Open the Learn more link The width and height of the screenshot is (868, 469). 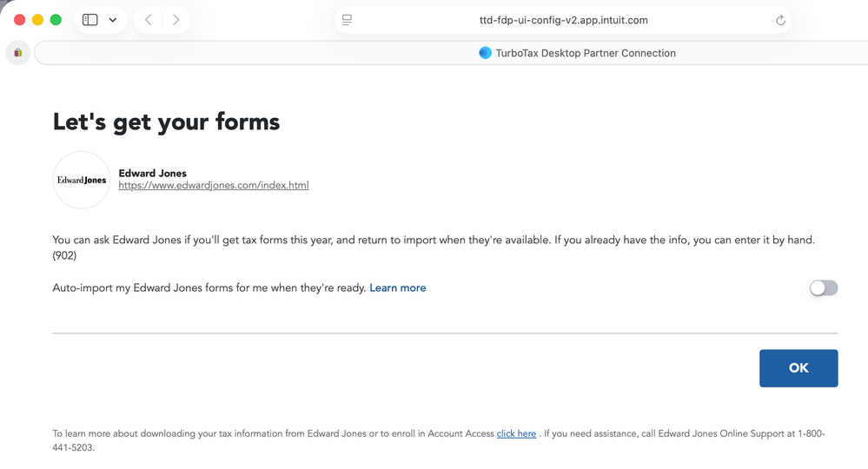click(x=397, y=287)
